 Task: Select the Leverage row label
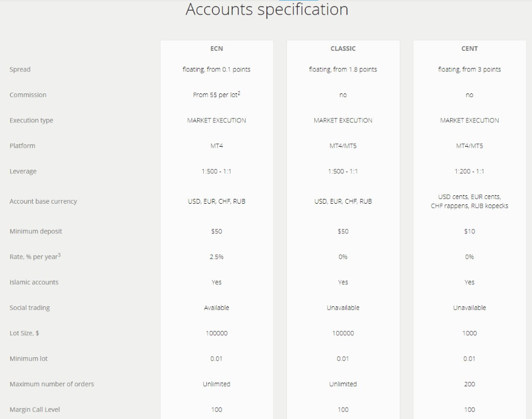[x=23, y=172]
